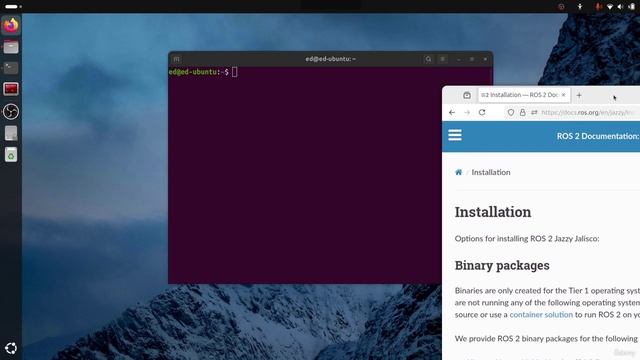Launch OBS Studio from the dock
Image resolution: width=640 pixels, height=360 pixels.
click(11, 111)
